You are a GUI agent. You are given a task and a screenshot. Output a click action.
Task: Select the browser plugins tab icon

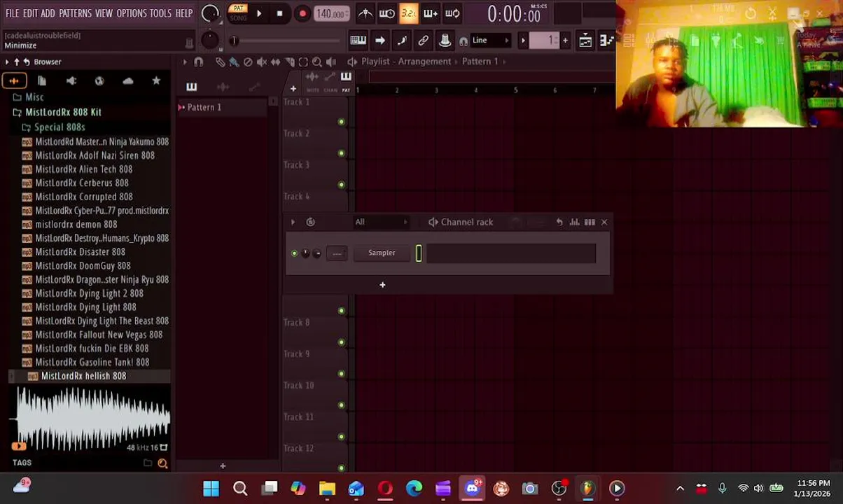pos(71,81)
